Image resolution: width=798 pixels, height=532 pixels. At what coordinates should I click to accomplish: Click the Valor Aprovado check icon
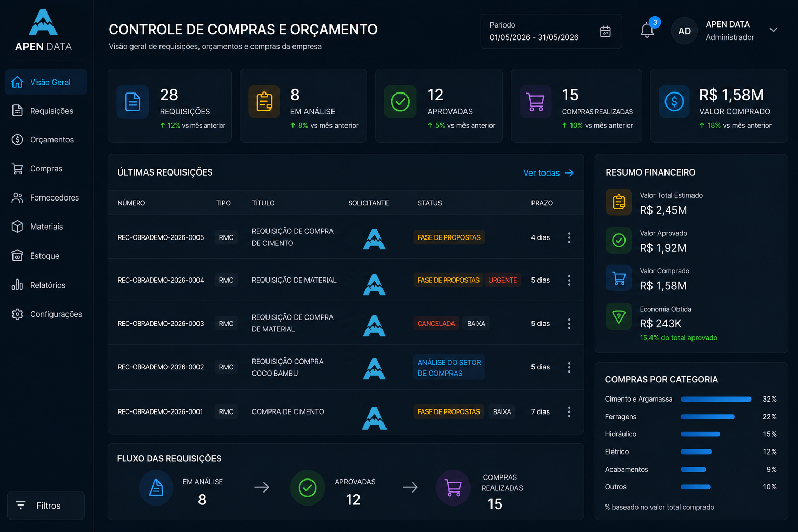pos(619,240)
